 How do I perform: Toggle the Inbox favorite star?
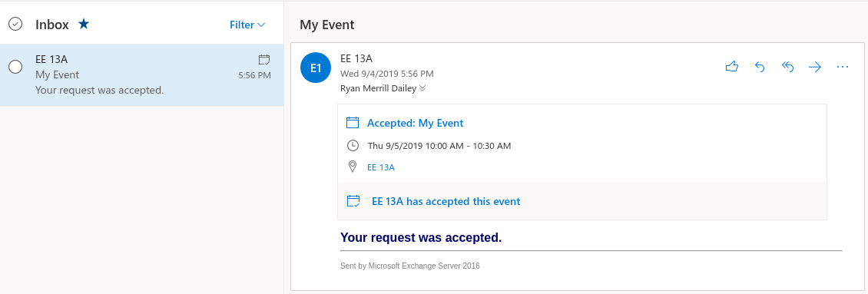pyautogui.click(x=84, y=24)
